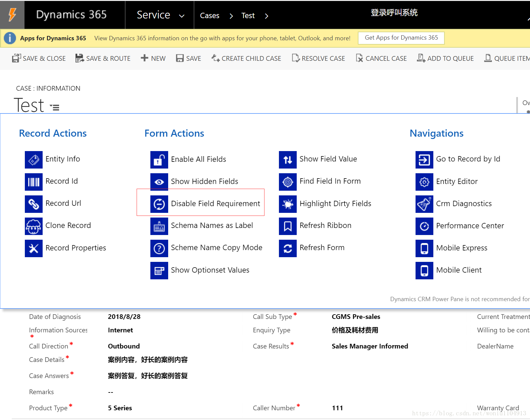Click the Call Sub Type value CGMS Pre-sales
The image size is (530, 420).
pos(356,317)
